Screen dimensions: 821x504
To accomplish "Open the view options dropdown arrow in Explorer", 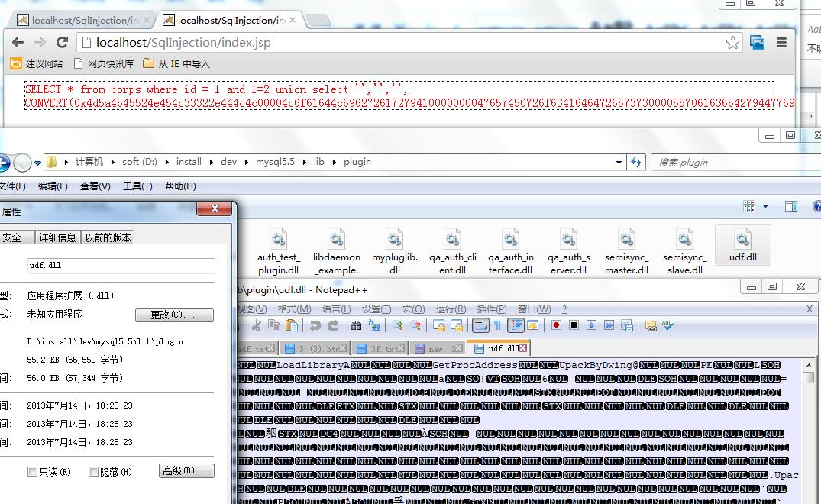I will point(765,206).
